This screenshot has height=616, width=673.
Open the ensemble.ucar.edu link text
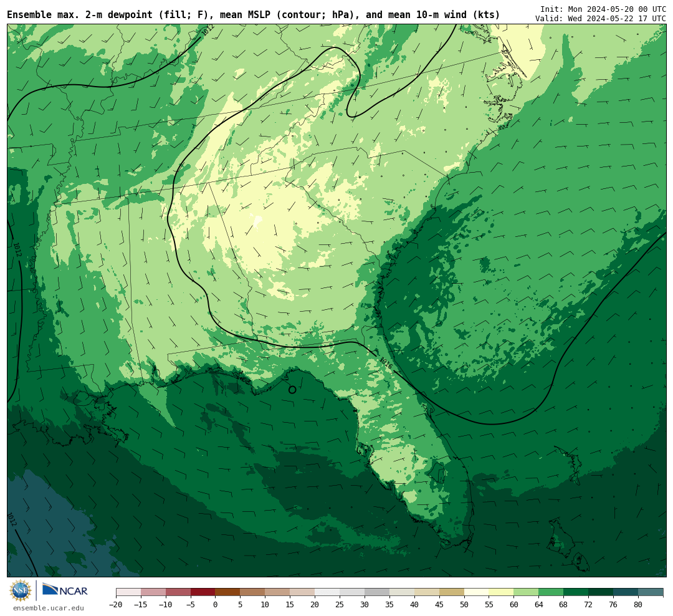point(49,609)
